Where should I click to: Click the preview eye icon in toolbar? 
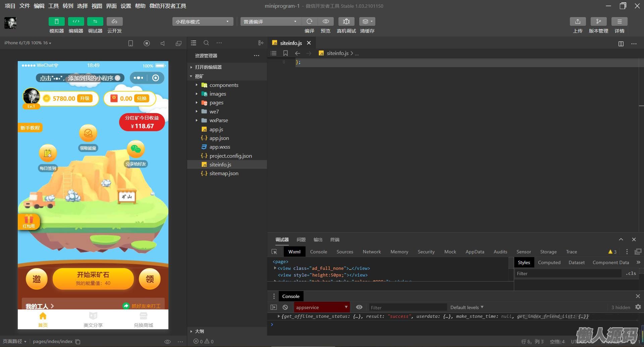point(325,21)
